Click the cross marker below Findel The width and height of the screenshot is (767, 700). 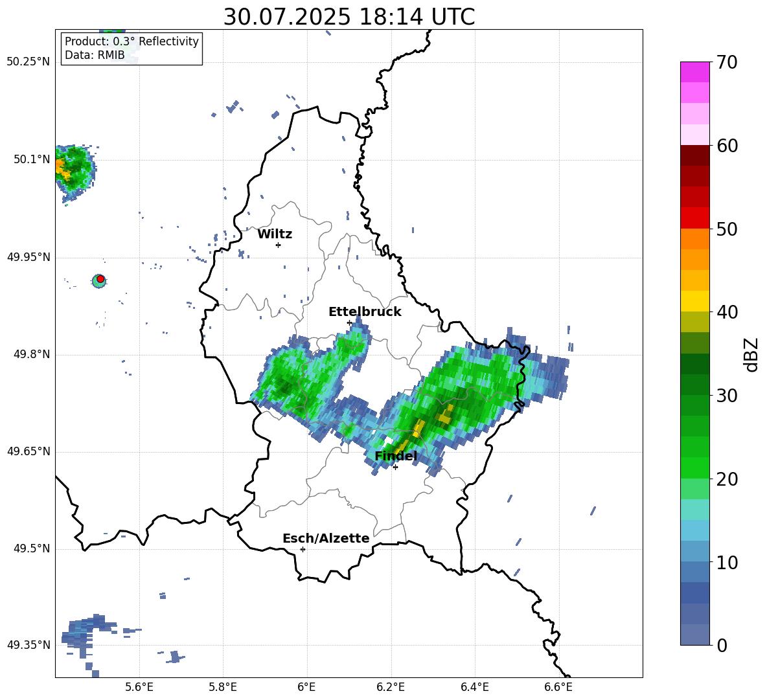point(395,468)
